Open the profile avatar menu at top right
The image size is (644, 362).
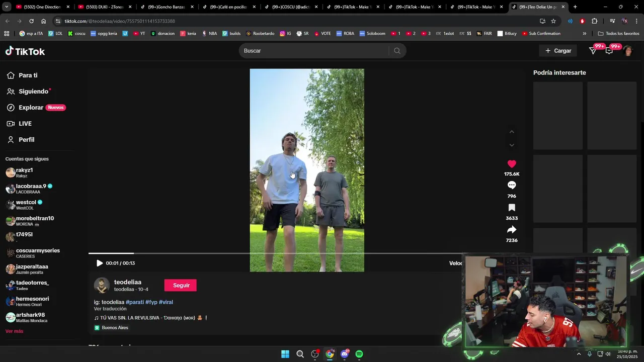[627, 51]
